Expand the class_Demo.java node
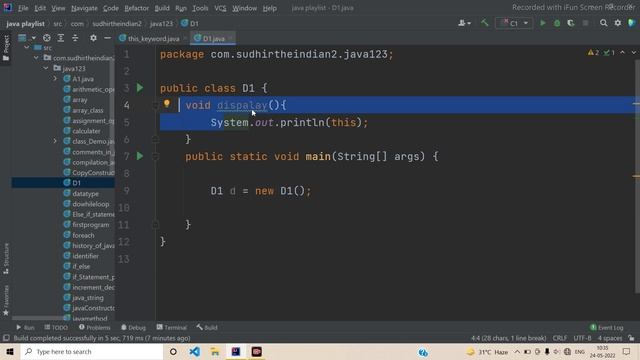640x360 pixels. point(55,141)
